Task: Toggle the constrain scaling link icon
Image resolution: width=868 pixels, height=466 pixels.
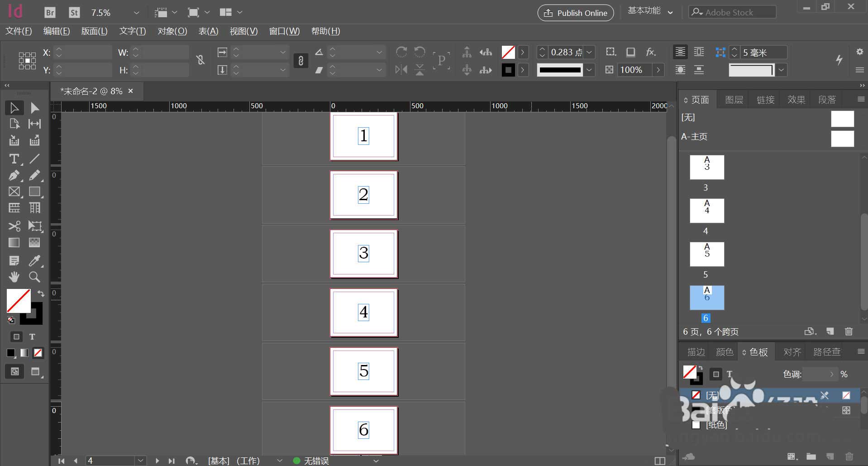Action: [x=300, y=61]
